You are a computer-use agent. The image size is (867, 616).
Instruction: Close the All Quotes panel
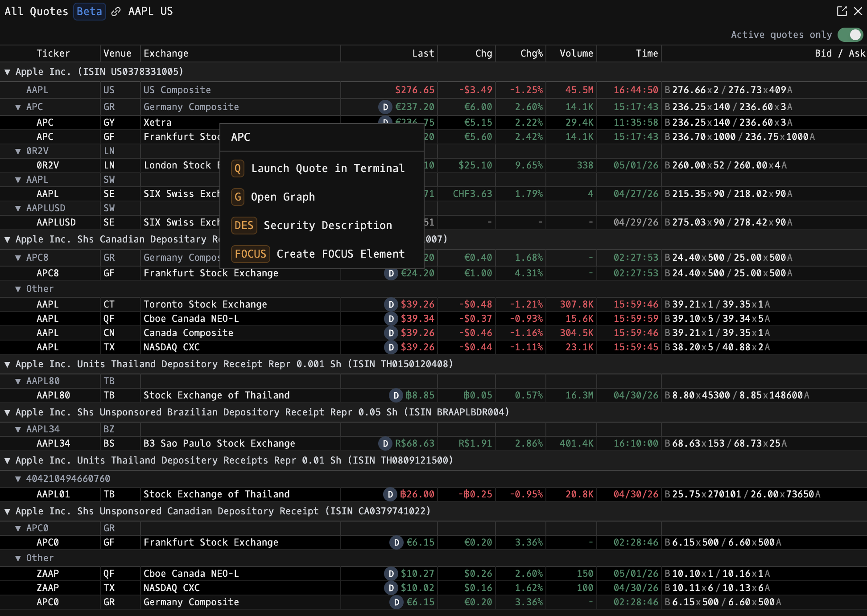click(x=858, y=11)
